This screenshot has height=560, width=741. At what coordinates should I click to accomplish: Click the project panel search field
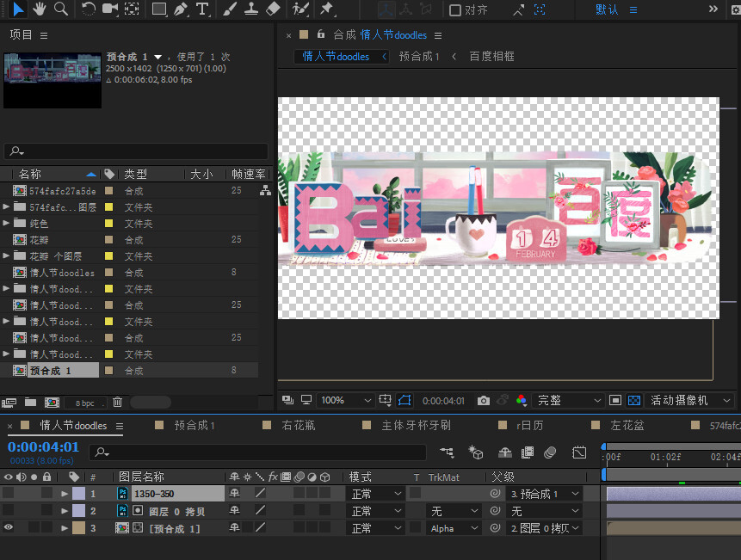click(136, 151)
